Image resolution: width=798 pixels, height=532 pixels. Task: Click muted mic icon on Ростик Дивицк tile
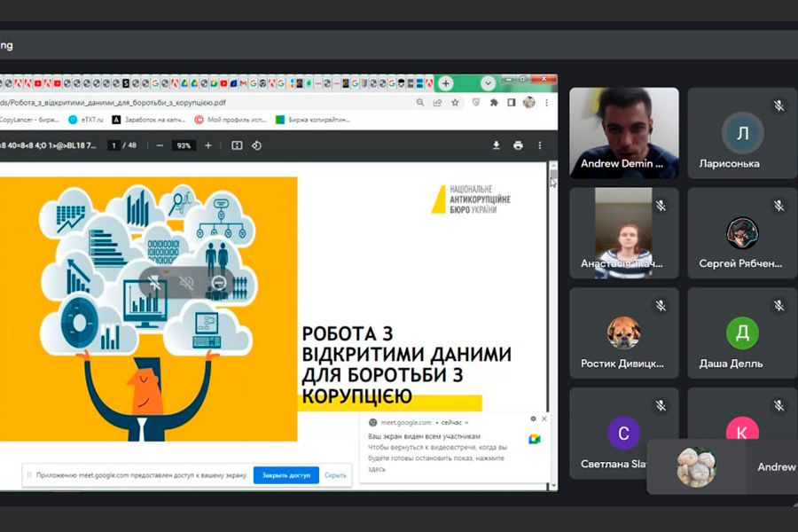point(661,305)
